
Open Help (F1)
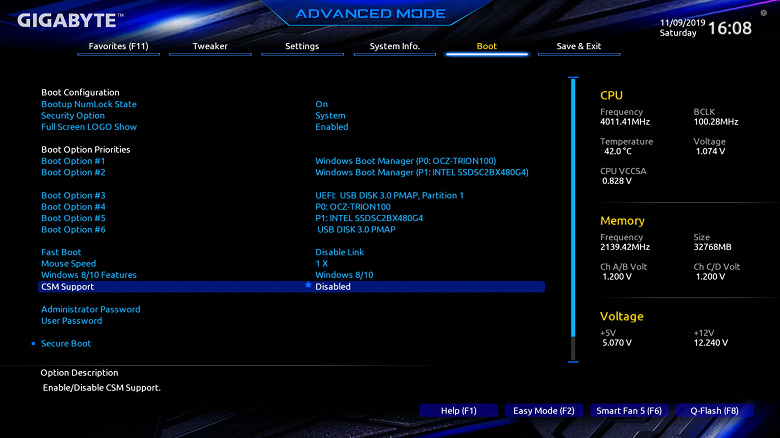[459, 411]
